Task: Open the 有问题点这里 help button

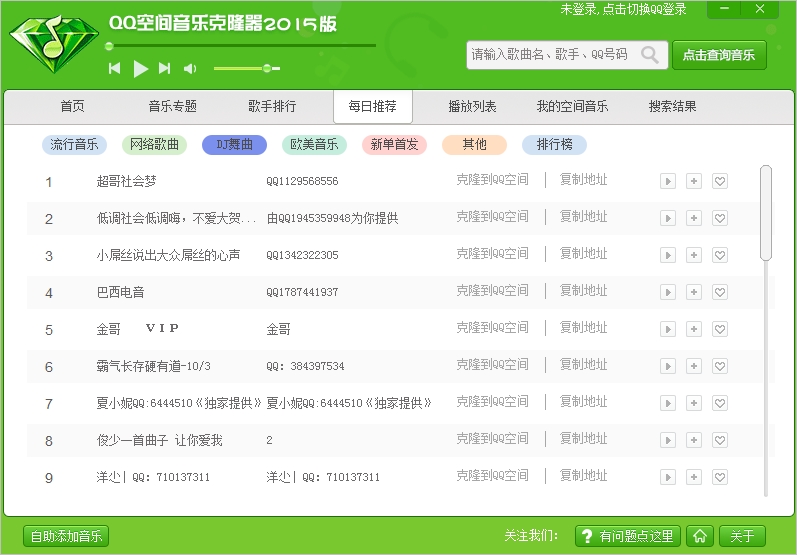Action: click(x=628, y=536)
